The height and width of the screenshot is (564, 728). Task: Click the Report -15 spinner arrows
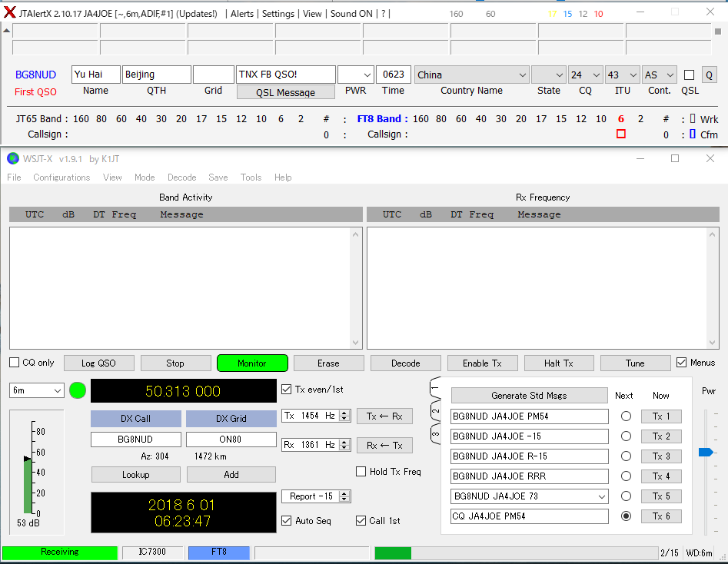pyautogui.click(x=344, y=496)
